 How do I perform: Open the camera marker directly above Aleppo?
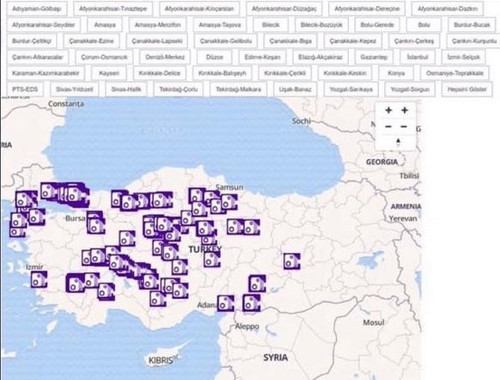pyautogui.click(x=251, y=303)
